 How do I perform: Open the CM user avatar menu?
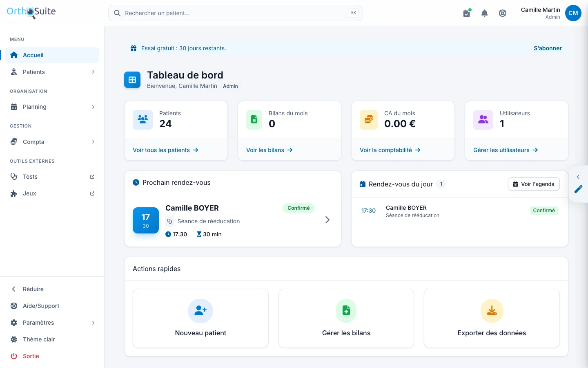[573, 13]
